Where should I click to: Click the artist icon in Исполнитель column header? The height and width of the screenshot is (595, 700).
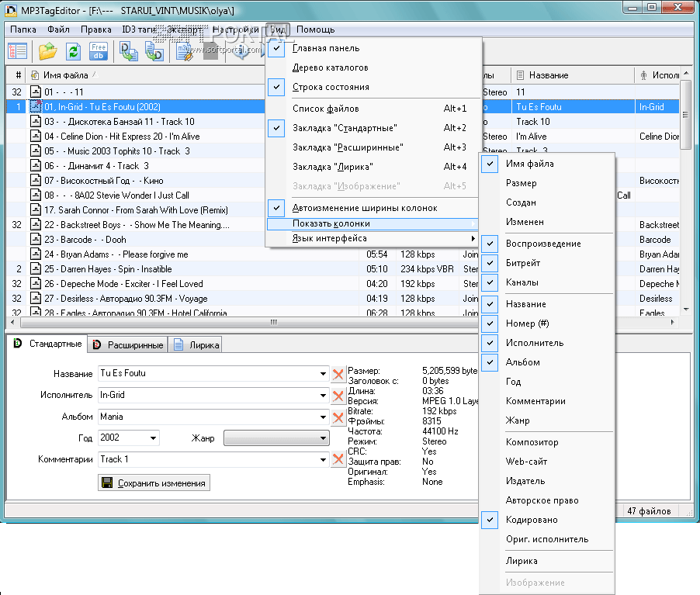(643, 75)
